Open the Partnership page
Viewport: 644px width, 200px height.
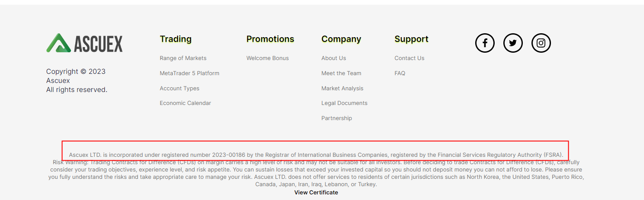[x=337, y=118]
